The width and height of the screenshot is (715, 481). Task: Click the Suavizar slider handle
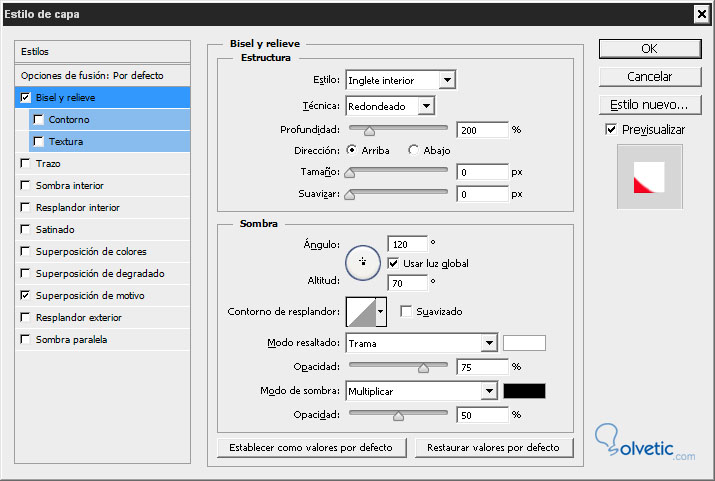(x=350, y=195)
